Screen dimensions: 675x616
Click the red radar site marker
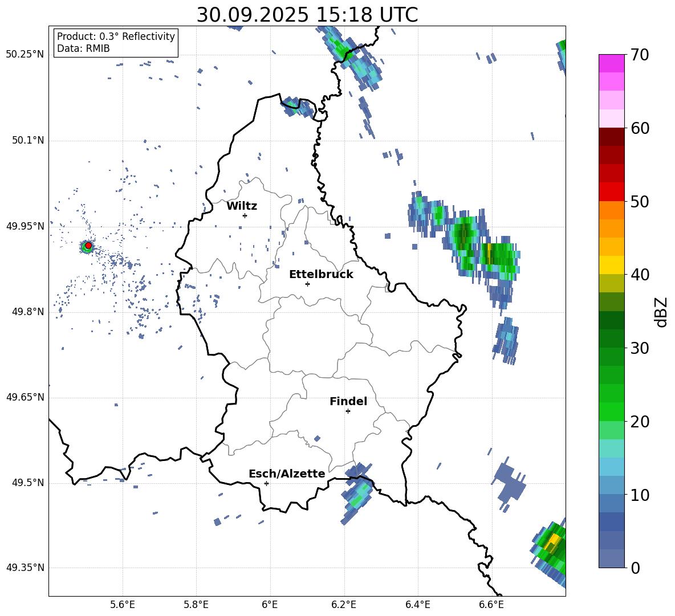(x=88, y=245)
